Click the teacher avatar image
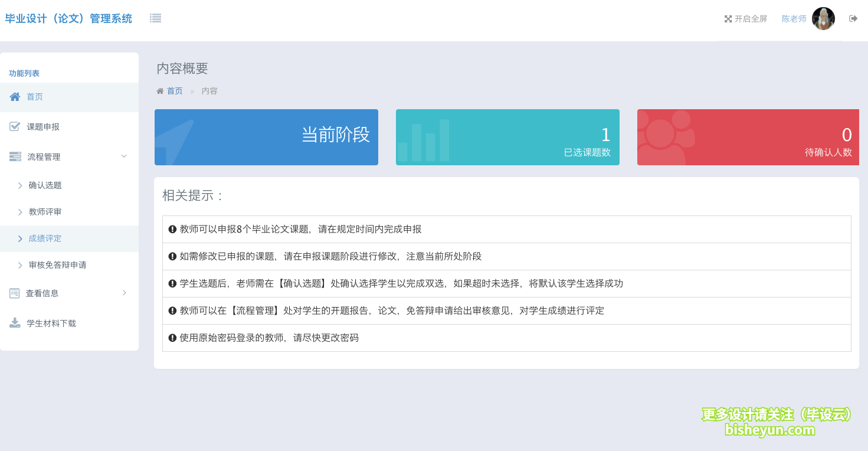The image size is (868, 451). (x=823, y=18)
